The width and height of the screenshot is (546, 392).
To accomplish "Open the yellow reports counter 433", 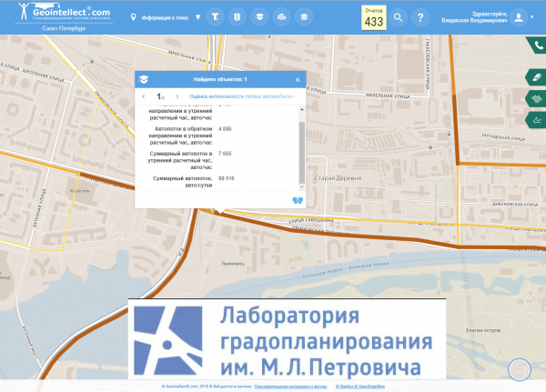I will [374, 18].
